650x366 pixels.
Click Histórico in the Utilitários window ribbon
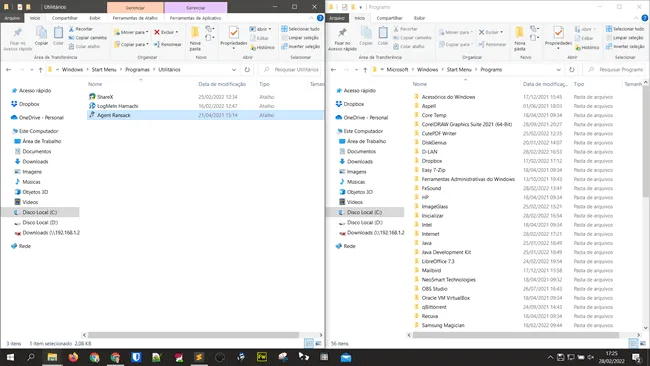pos(262,48)
